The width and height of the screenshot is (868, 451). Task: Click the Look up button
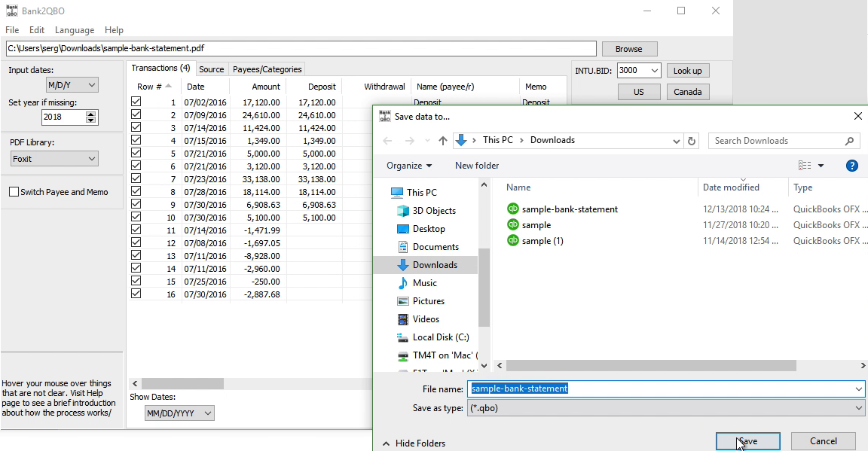(x=687, y=70)
